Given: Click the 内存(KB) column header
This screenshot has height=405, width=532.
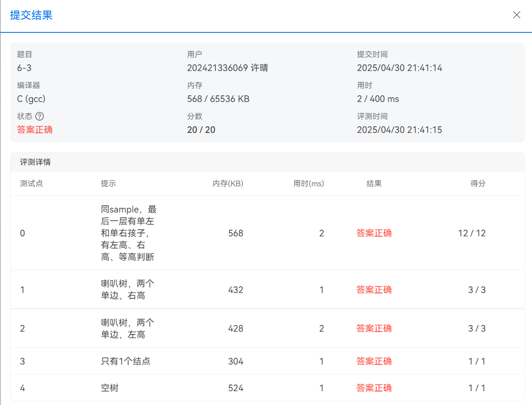Looking at the screenshot, I should coord(228,183).
